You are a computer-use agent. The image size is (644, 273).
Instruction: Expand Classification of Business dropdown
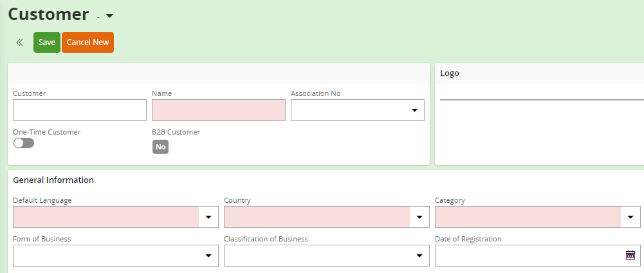click(x=419, y=256)
